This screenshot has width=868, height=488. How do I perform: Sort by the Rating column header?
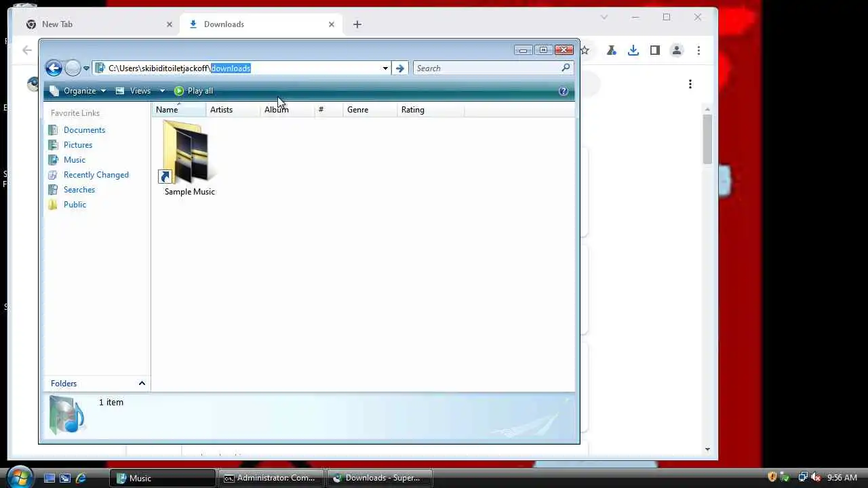431,110
